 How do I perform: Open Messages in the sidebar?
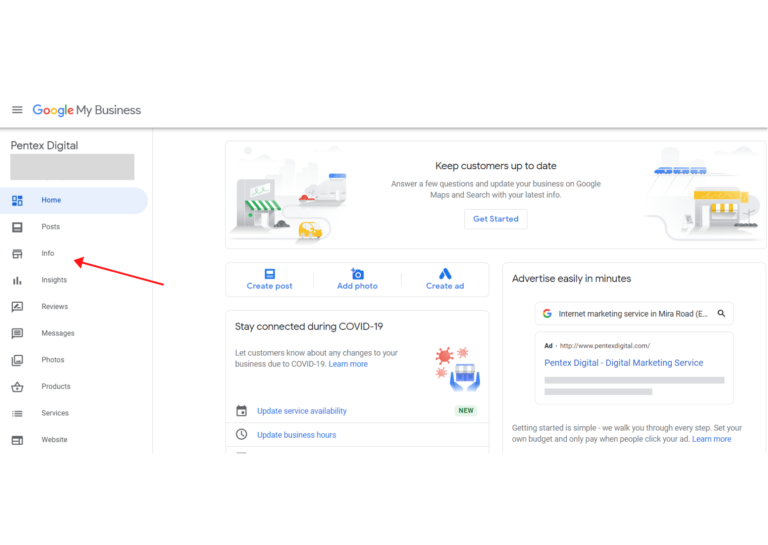tap(58, 333)
